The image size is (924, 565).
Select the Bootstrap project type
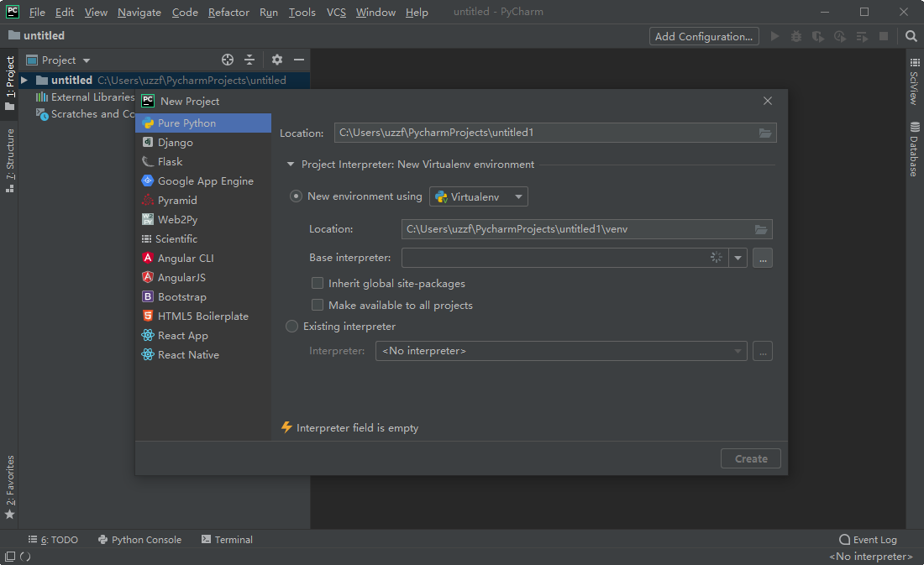pyautogui.click(x=203, y=297)
